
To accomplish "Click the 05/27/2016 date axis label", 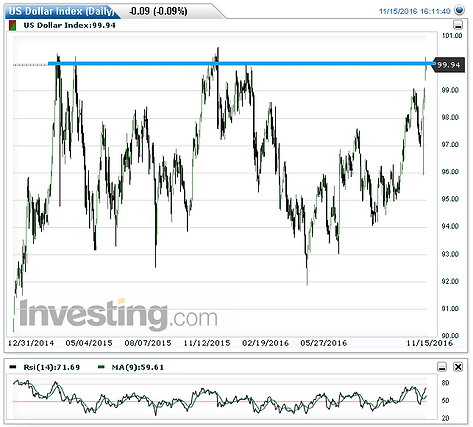I will coord(324,343).
